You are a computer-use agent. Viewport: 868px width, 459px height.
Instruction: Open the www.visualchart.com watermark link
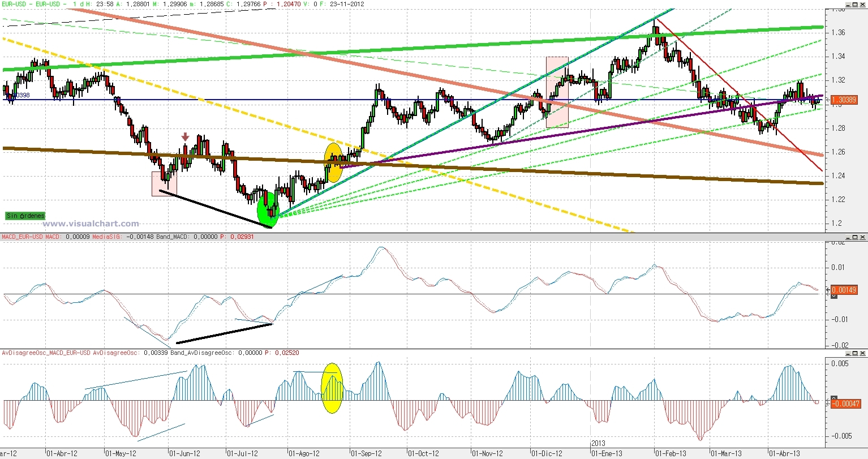pos(91,224)
